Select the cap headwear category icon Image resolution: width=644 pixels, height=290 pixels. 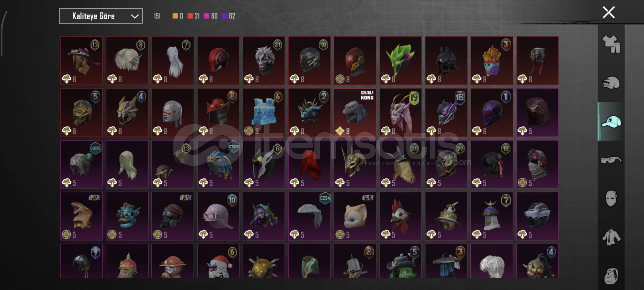[x=611, y=122]
